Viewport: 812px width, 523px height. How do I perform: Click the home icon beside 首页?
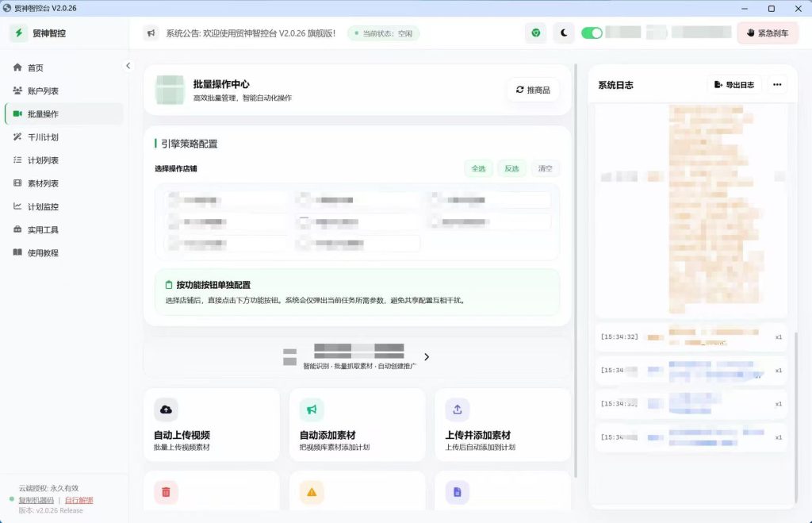(17, 67)
